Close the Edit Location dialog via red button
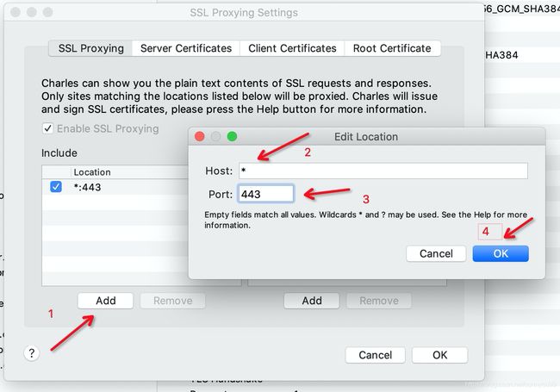This screenshot has height=392, width=560. pos(199,136)
